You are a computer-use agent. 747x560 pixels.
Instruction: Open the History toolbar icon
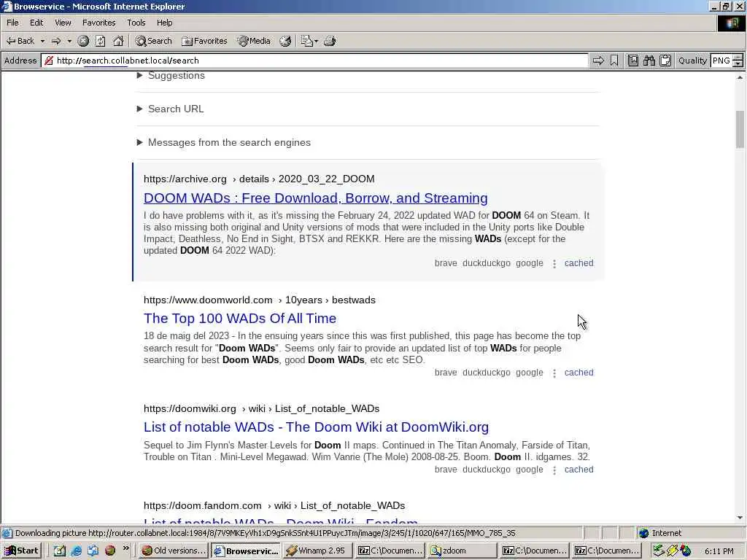tap(285, 41)
